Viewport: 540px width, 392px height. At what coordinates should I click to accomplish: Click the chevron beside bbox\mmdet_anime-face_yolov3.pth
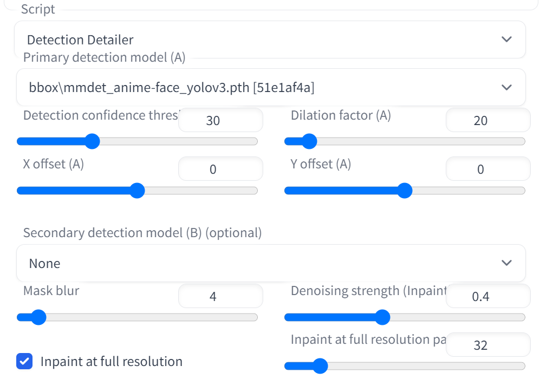pos(506,87)
